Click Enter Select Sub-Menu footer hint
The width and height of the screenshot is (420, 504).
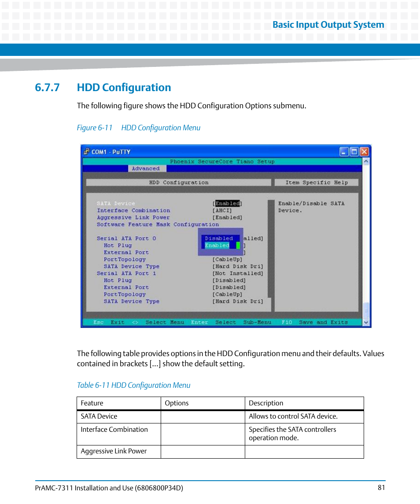(231, 322)
